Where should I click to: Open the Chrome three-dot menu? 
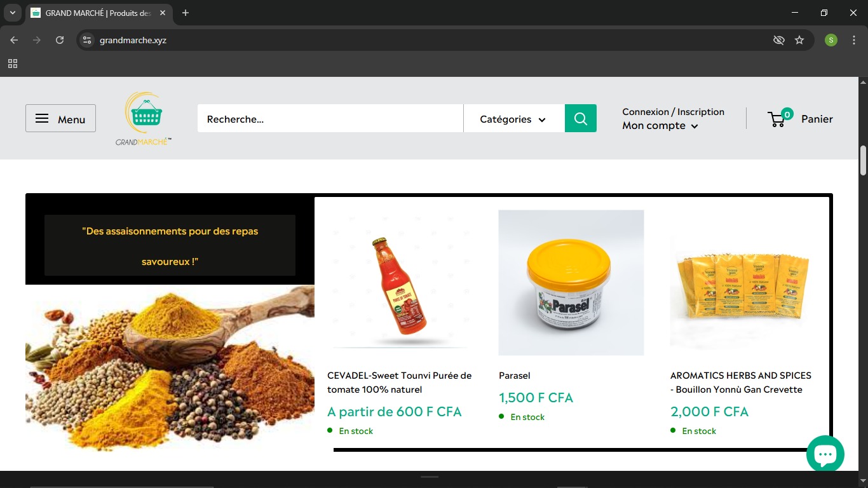click(853, 40)
